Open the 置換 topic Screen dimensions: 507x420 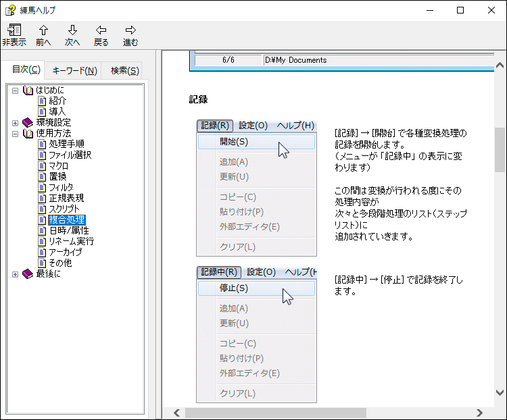(x=57, y=177)
